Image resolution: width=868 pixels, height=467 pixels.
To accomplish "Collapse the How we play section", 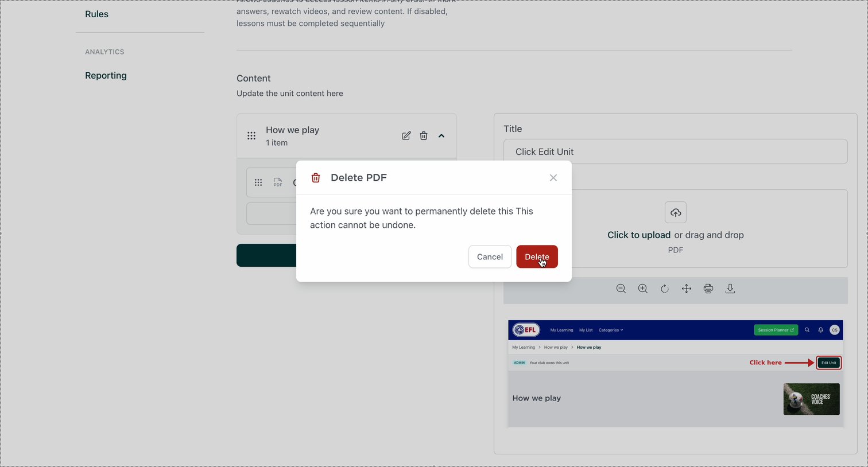I will [x=441, y=136].
